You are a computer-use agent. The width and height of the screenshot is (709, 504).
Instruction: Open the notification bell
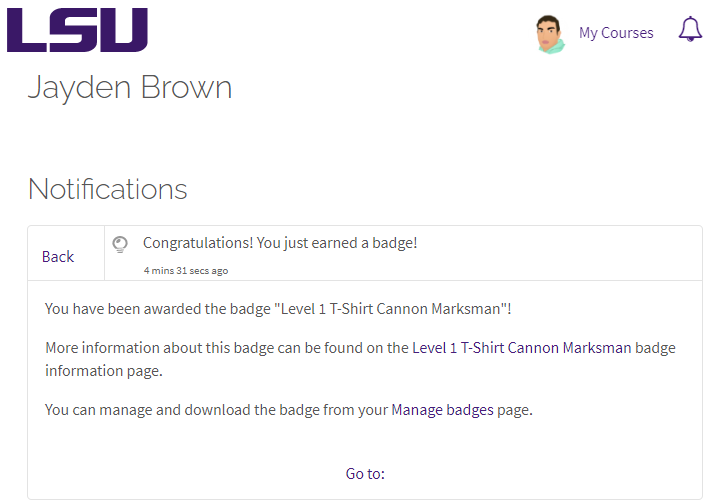(690, 30)
